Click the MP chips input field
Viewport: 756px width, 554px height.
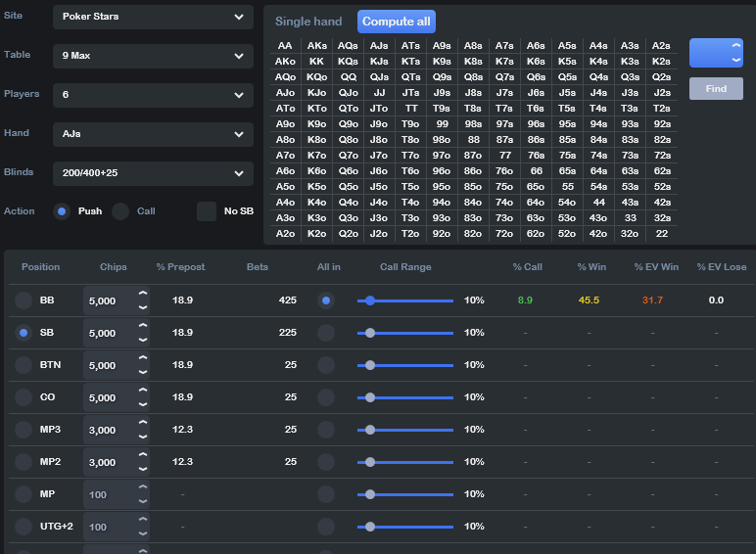[108, 494]
